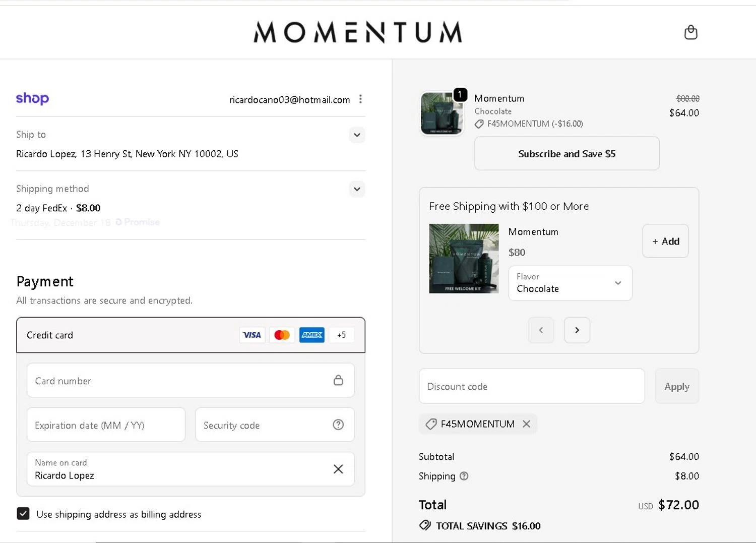
Task: Click the Subtotal value $64.00
Action: tap(684, 456)
